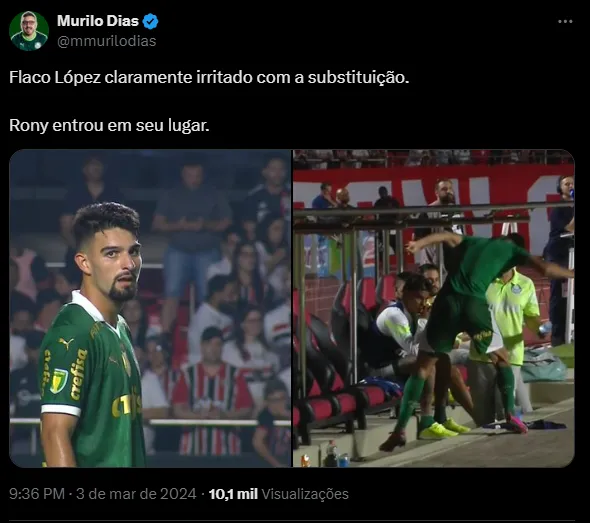590x523 pixels.
Task: Open the right photo of the bench
Action: pos(434,308)
